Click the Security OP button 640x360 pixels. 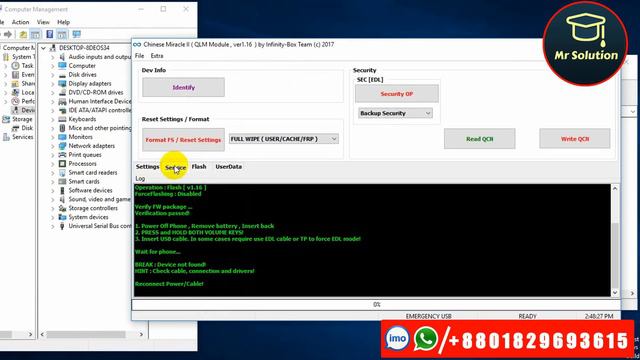tap(397, 94)
